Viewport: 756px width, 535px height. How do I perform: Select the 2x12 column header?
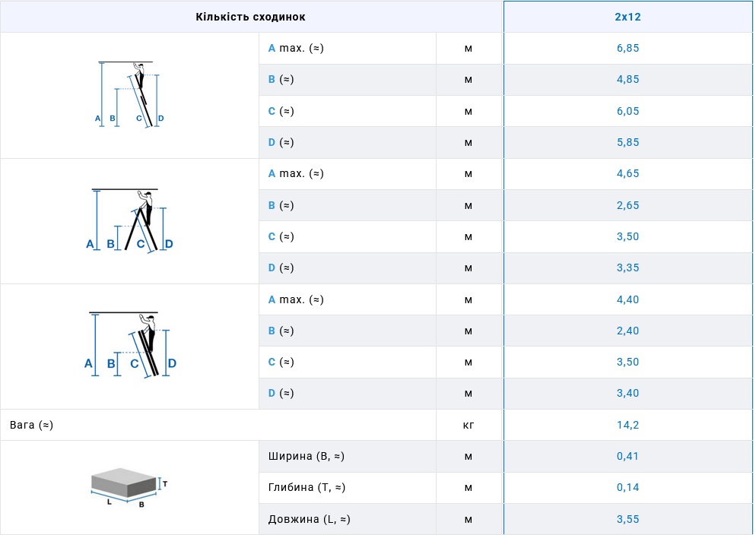point(627,17)
